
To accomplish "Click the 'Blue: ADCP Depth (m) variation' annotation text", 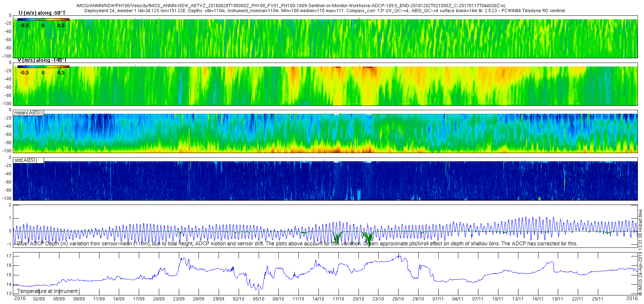I will pyautogui.click(x=297, y=244).
